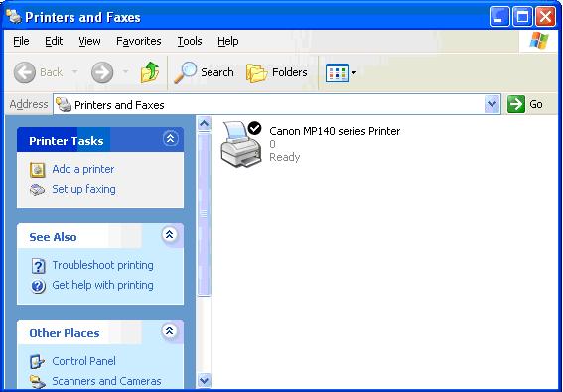Viewport: 563px width, 392px height.
Task: Open the Tools menu
Action: pyautogui.click(x=190, y=41)
